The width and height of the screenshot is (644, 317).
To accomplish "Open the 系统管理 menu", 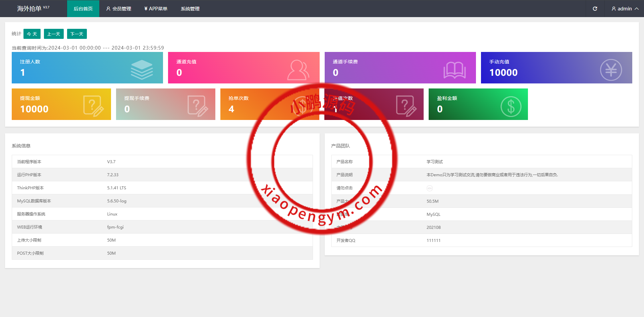I will [x=190, y=9].
